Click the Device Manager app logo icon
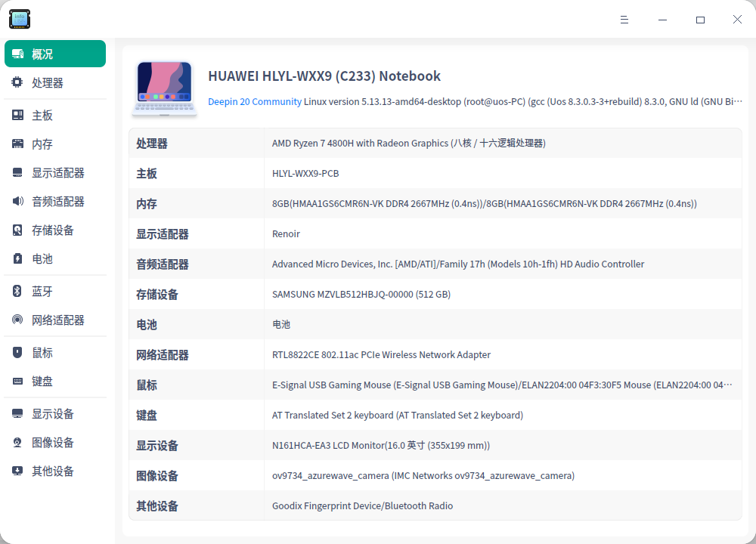756x544 pixels. click(x=20, y=20)
